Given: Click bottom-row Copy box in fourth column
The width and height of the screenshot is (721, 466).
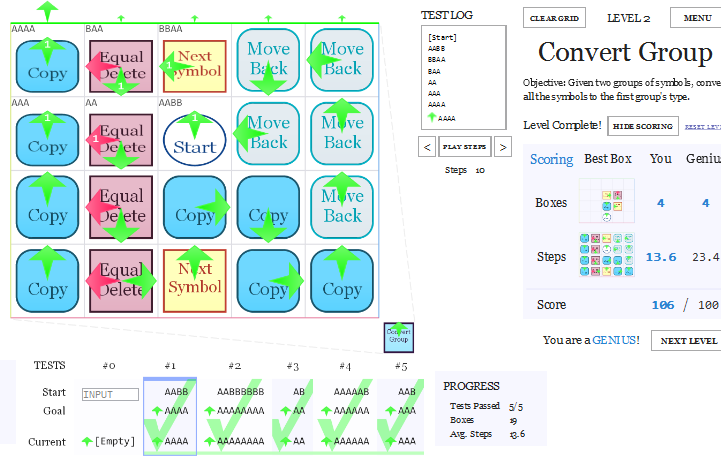Looking at the screenshot, I should [268, 281].
